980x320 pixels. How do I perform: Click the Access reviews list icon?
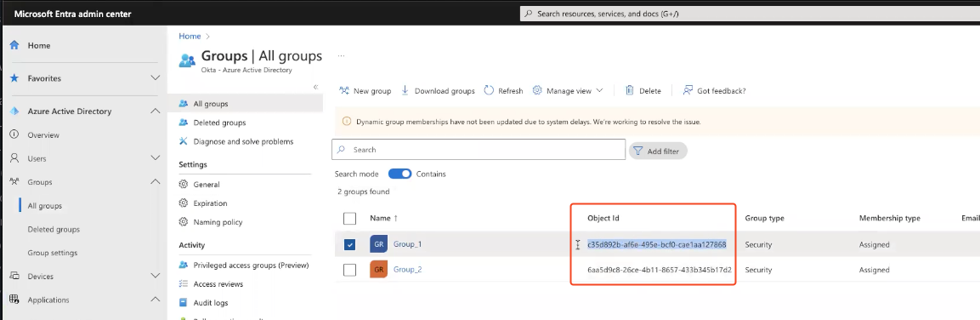[x=184, y=283]
